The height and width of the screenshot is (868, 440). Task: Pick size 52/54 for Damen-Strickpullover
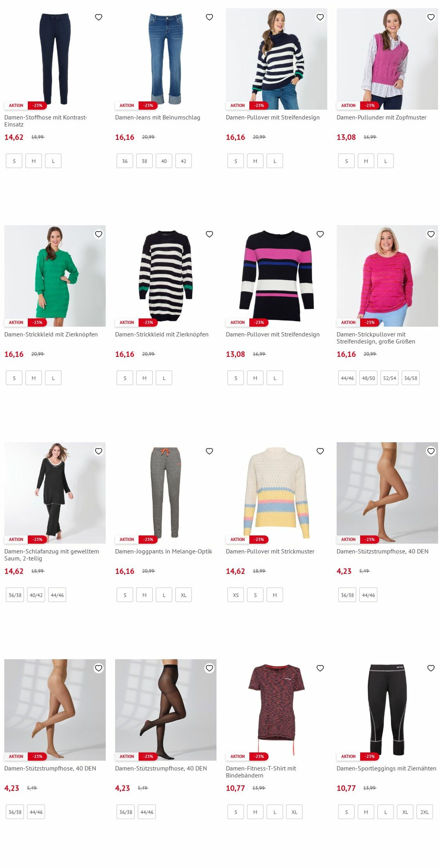389,378
